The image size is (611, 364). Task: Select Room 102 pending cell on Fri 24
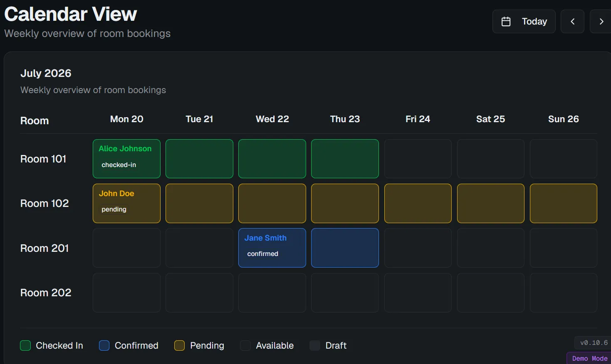[418, 203]
